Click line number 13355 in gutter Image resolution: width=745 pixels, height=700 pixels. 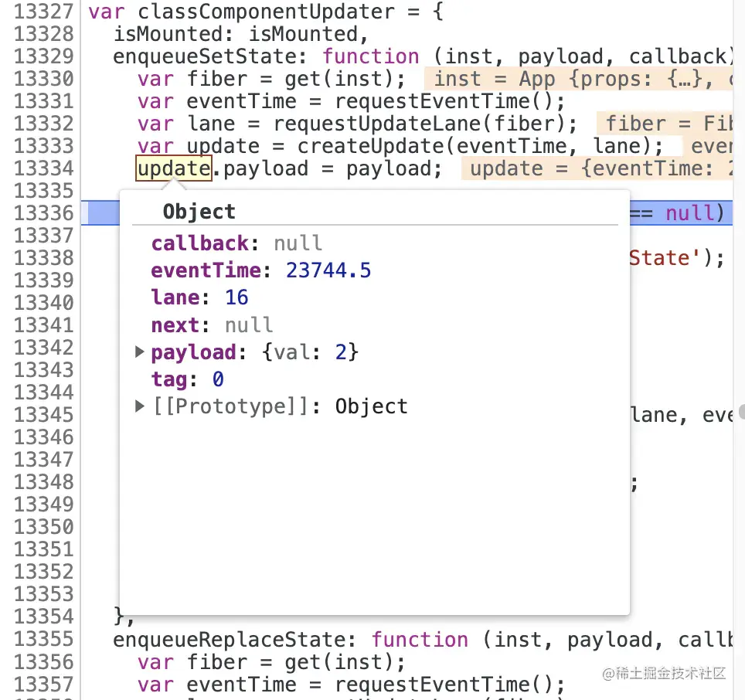pyautogui.click(x=44, y=639)
